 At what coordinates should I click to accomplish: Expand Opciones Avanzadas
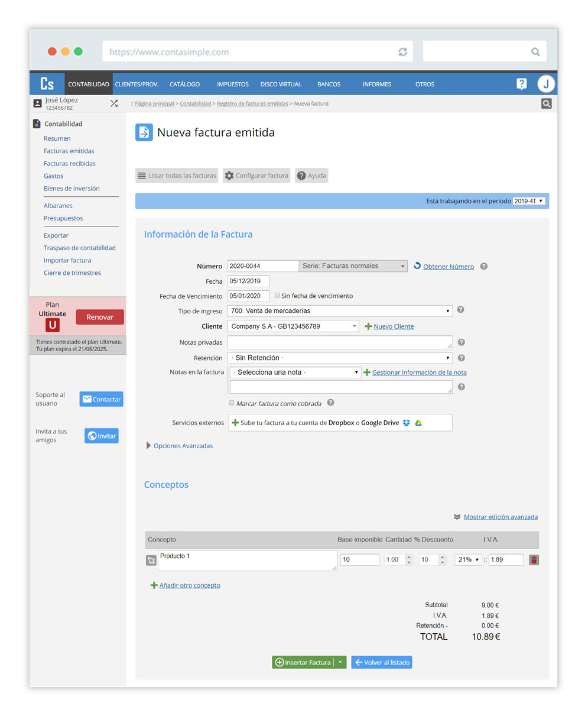tap(180, 446)
